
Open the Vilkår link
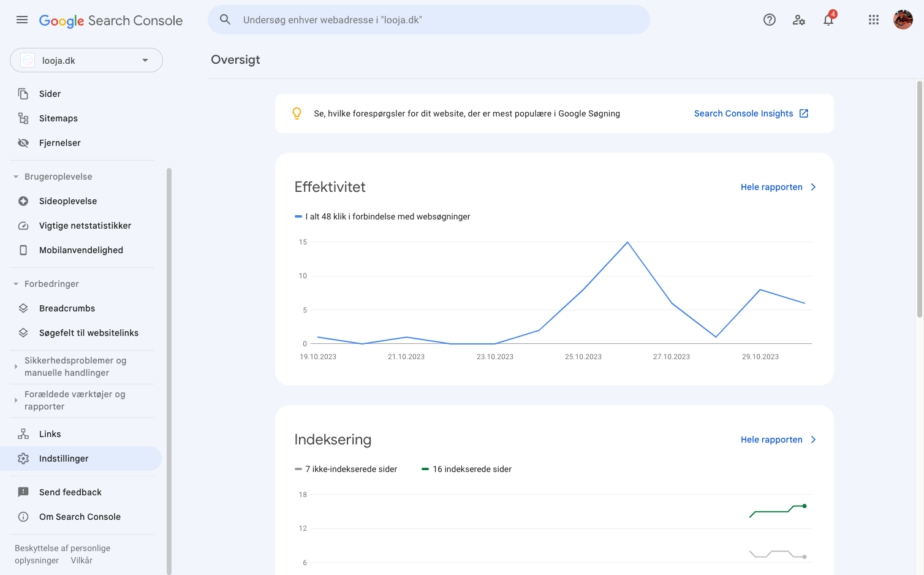(x=81, y=560)
